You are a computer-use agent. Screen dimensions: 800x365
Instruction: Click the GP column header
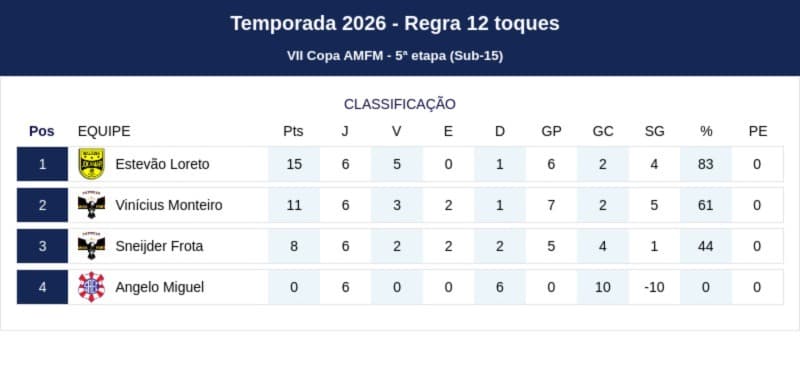point(551,131)
